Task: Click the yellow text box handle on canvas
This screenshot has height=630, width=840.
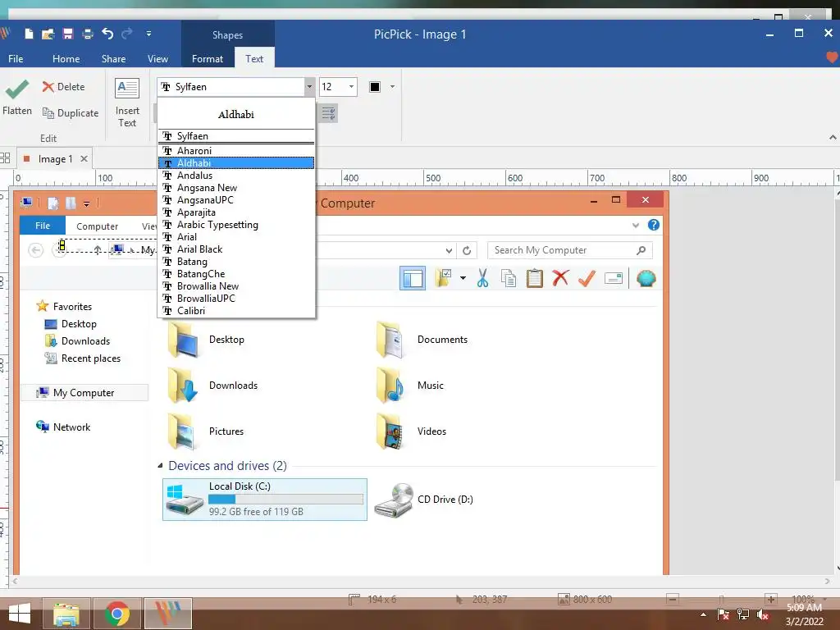Action: pyautogui.click(x=62, y=245)
